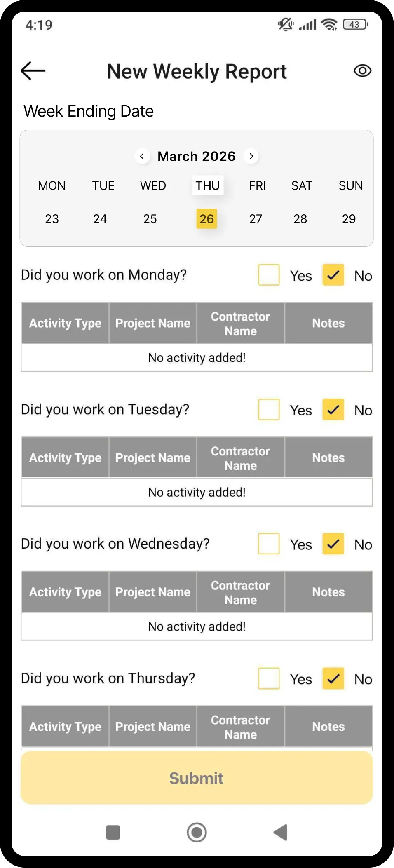Check Yes for working on Thursday
394x868 pixels.
pyautogui.click(x=269, y=678)
